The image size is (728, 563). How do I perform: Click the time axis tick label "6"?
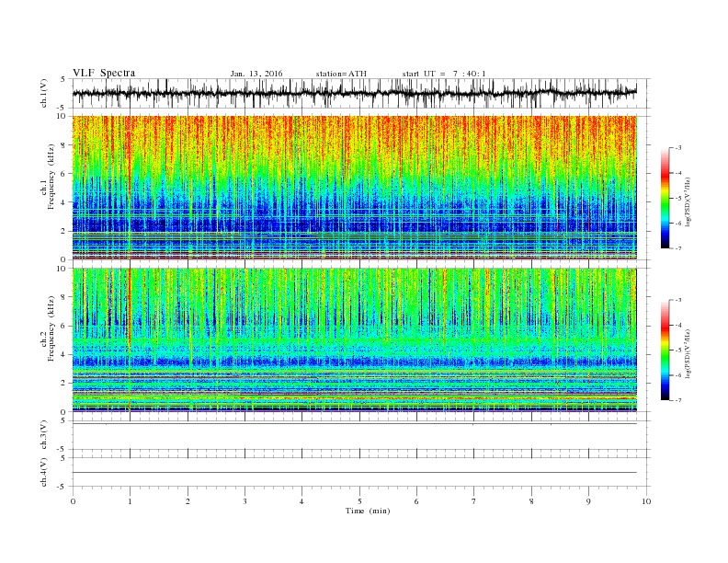coord(416,501)
